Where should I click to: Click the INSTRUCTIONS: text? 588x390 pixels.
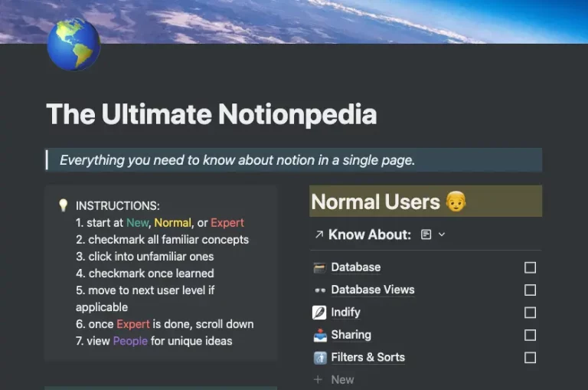(118, 205)
